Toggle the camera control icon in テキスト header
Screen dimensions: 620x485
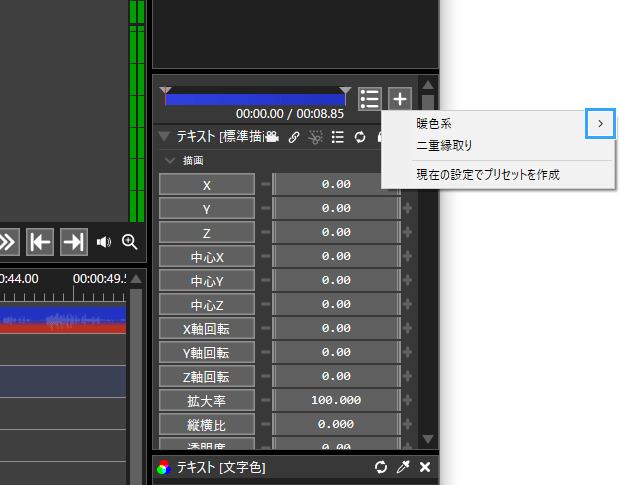(272, 137)
